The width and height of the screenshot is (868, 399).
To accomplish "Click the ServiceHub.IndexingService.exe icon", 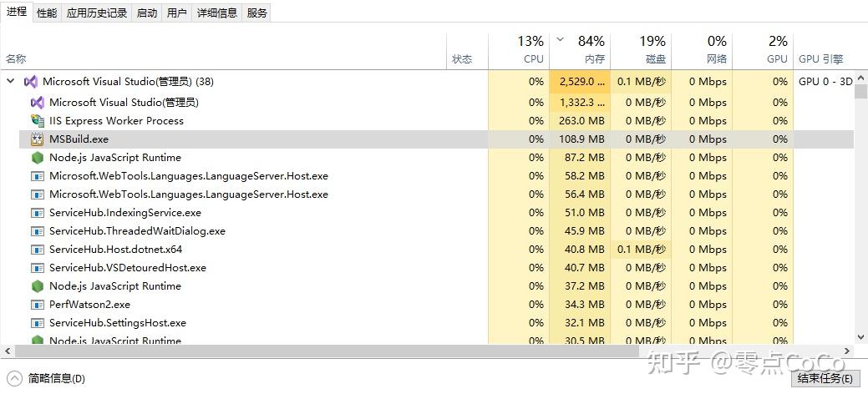I will point(37,213).
